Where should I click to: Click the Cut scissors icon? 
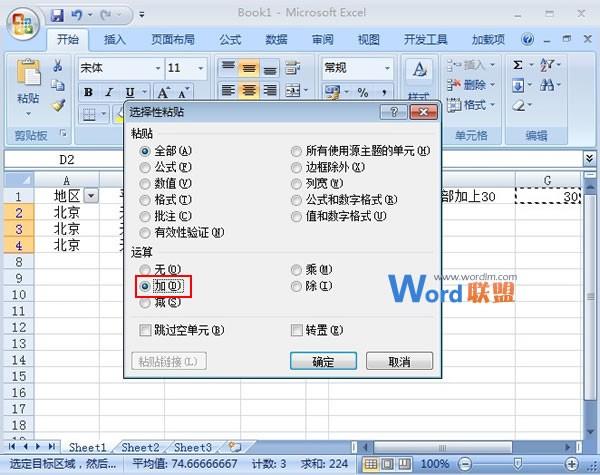coord(58,67)
